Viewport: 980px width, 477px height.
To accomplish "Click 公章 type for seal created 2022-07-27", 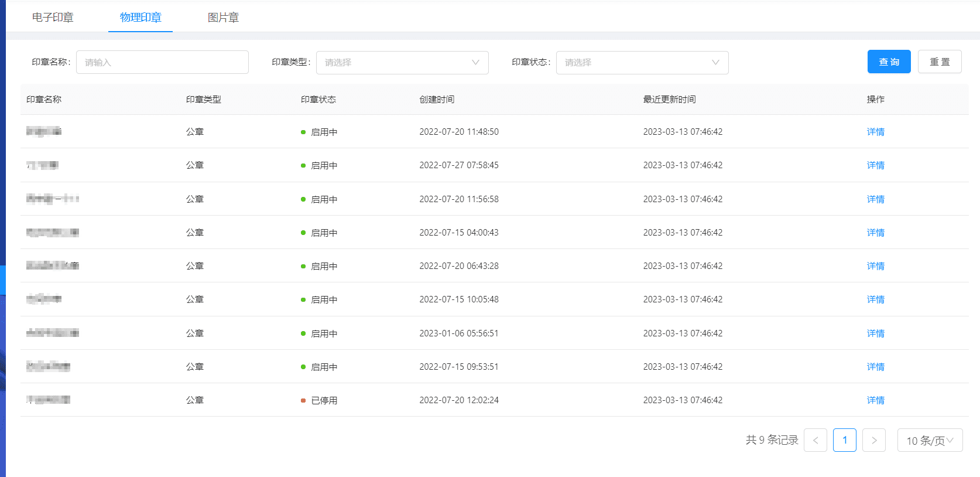I will point(195,165).
